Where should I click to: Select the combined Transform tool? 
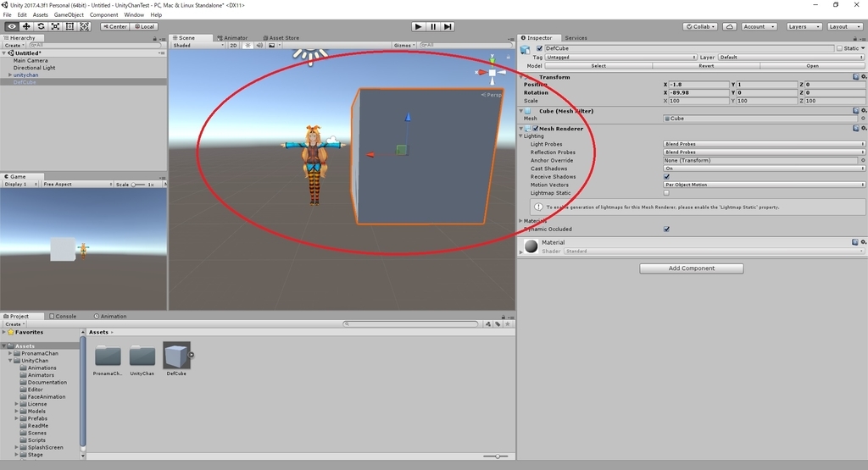(84, 26)
